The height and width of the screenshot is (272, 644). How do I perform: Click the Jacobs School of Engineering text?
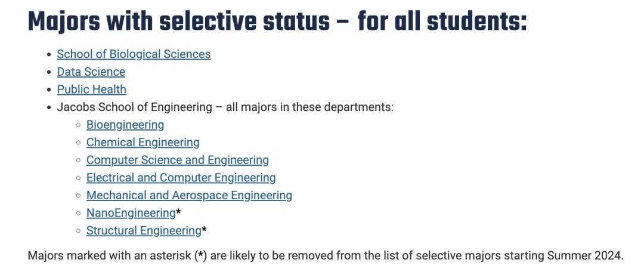click(134, 107)
